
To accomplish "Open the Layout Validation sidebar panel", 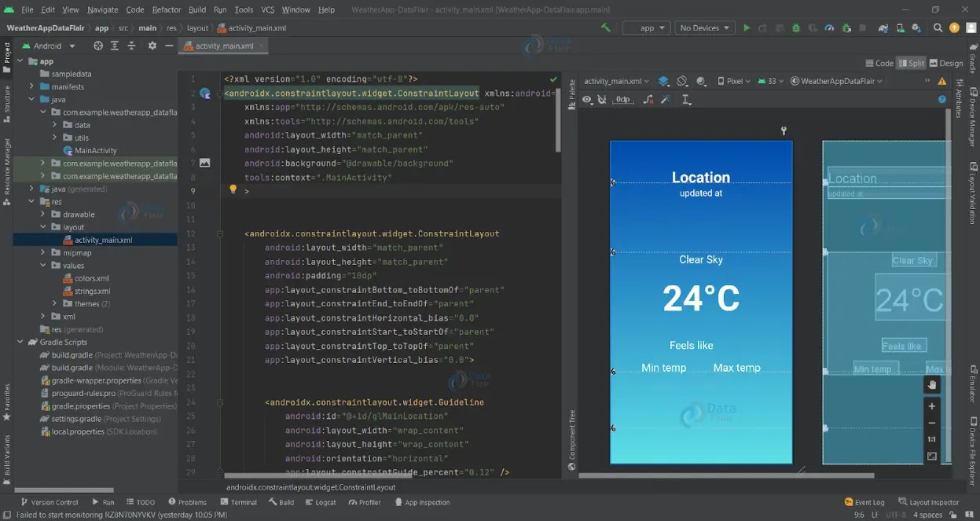I will coord(974,193).
